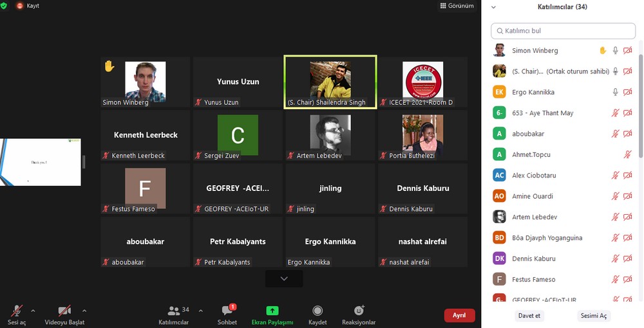644x328 pixels.
Task: Click the green encryption shield icon
Action: coord(5,5)
